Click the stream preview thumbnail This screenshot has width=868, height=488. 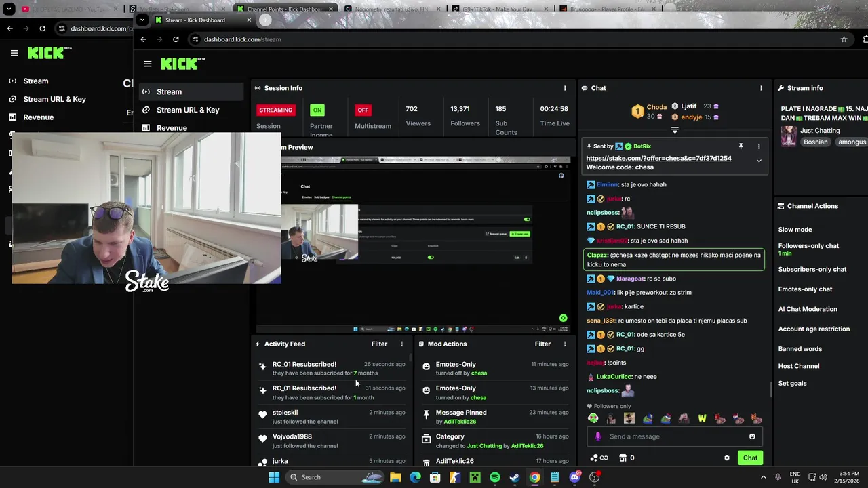coord(414,245)
